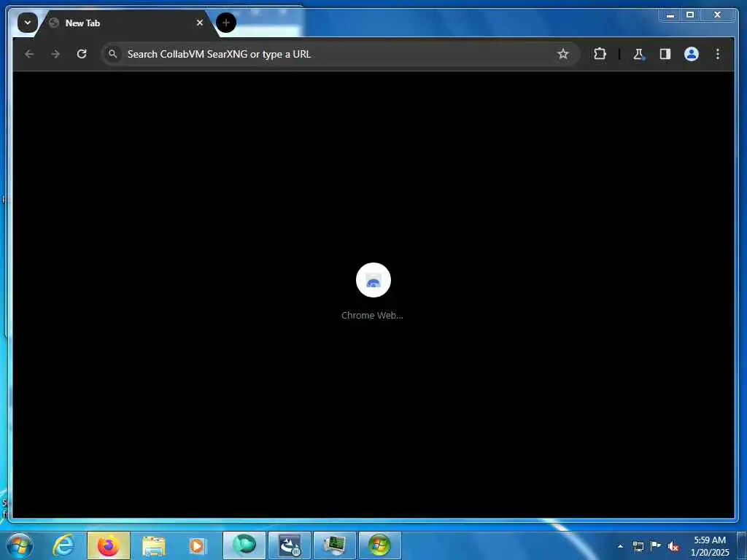Click the Show desktop button

click(742, 545)
